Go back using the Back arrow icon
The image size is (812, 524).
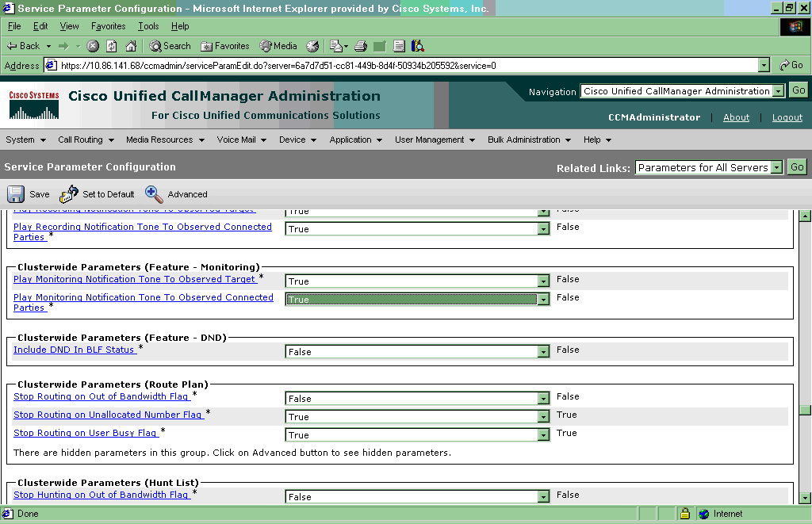(12, 46)
